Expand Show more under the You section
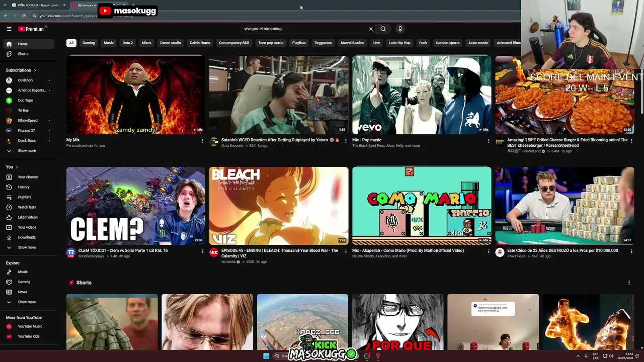This screenshot has height=362, width=644. click(x=28, y=247)
